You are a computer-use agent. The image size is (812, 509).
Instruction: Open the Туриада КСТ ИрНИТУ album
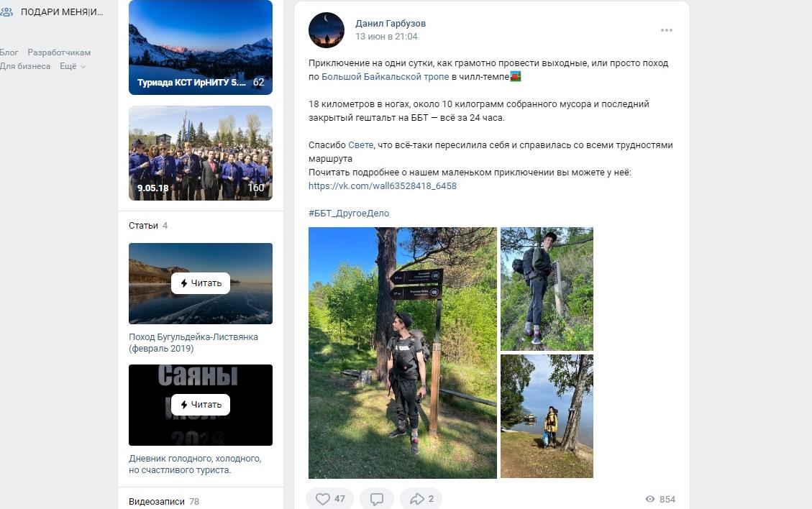tap(201, 47)
